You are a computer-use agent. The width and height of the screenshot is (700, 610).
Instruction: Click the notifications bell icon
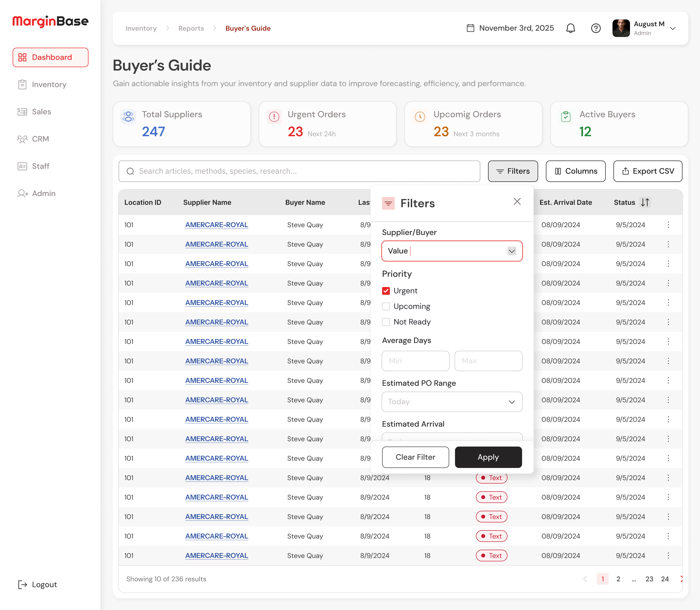pos(570,28)
